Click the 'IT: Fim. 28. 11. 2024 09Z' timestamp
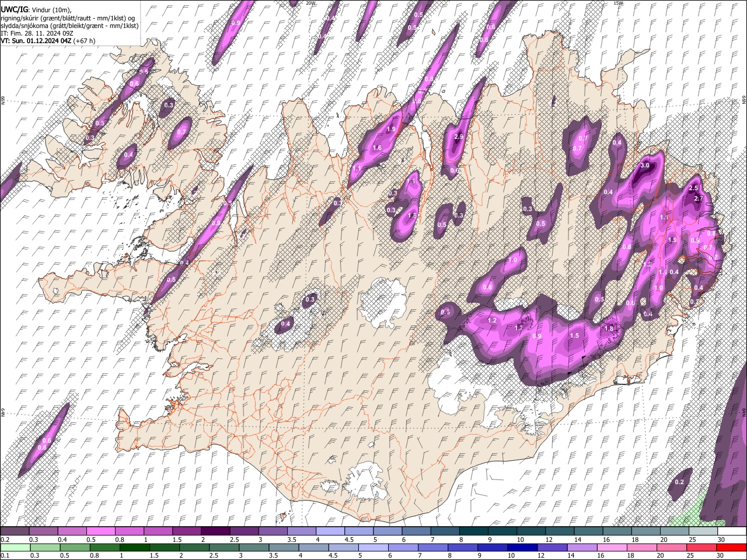 click(37, 33)
